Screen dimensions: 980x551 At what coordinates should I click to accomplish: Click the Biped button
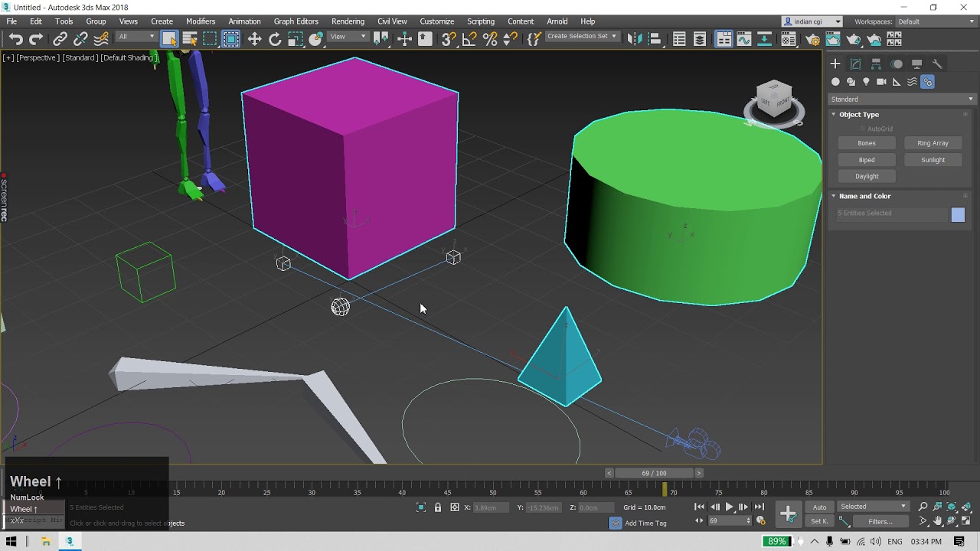[867, 160]
